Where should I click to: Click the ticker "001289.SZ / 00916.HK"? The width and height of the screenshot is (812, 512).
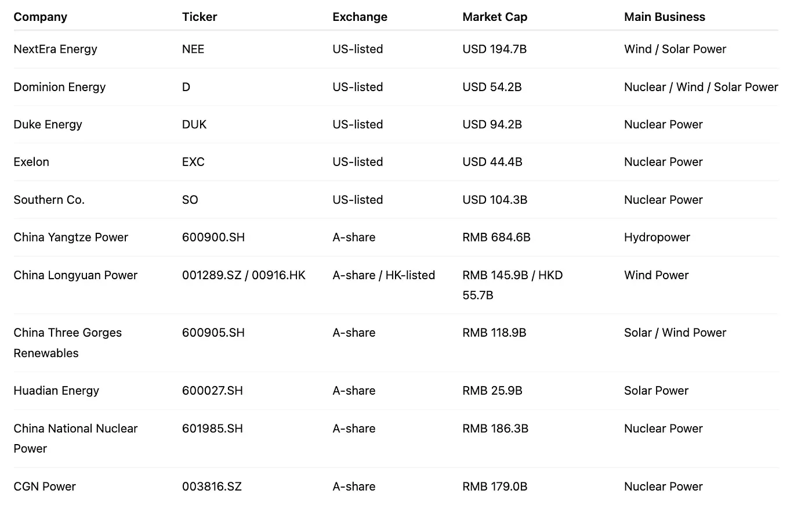pos(244,275)
